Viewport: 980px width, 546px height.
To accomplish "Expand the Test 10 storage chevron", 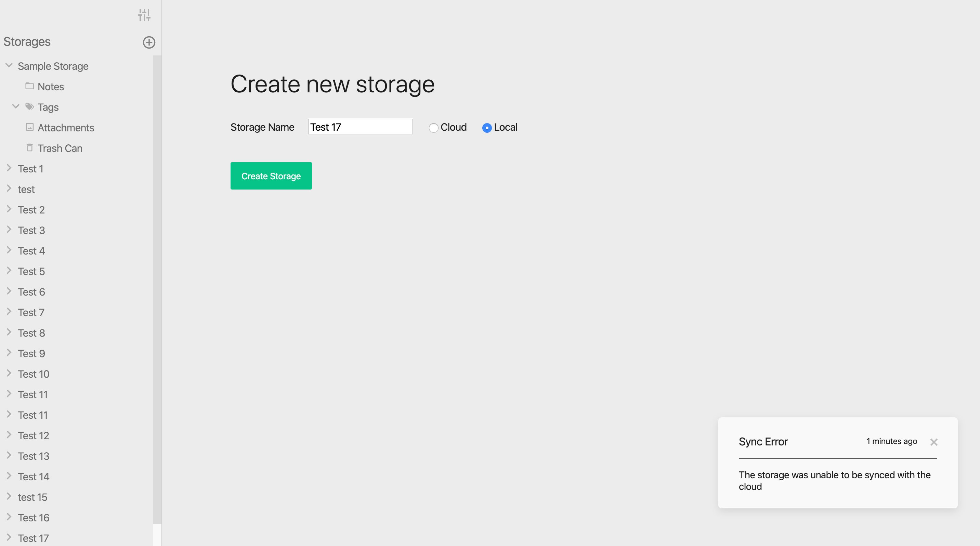I will [x=9, y=374].
